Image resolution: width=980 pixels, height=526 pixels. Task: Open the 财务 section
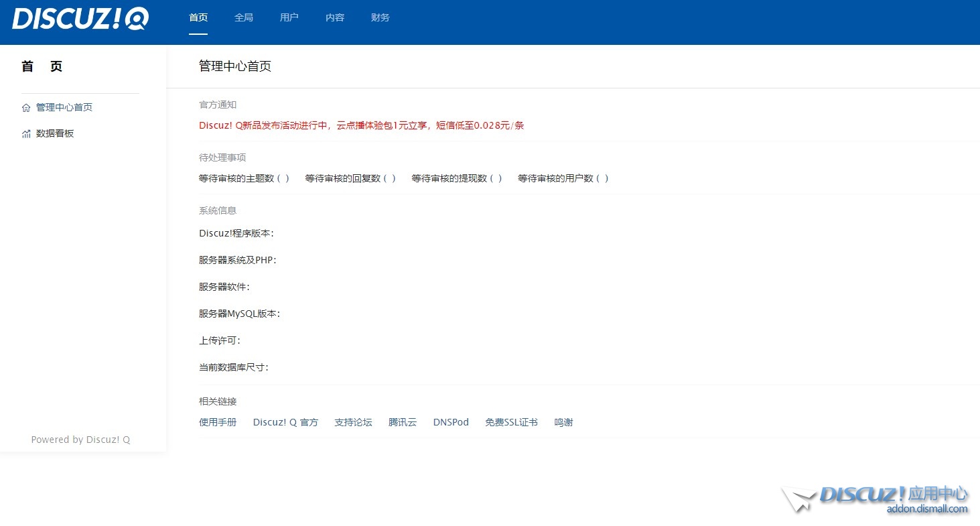[379, 18]
